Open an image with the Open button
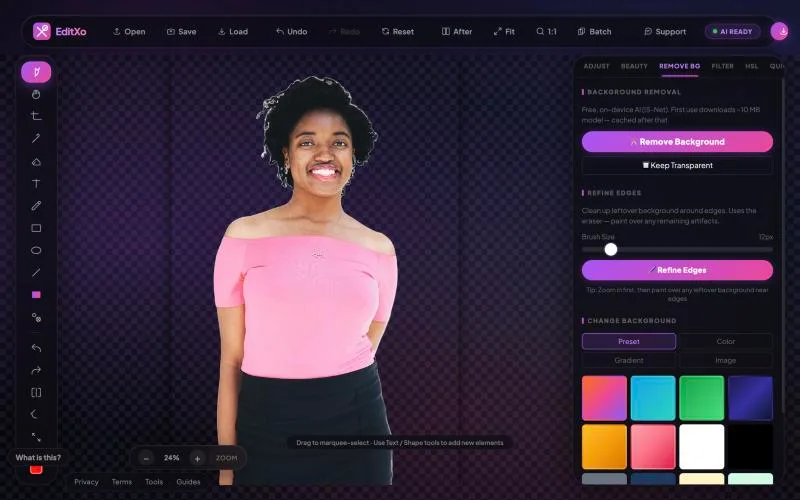800x500 pixels. [129, 32]
